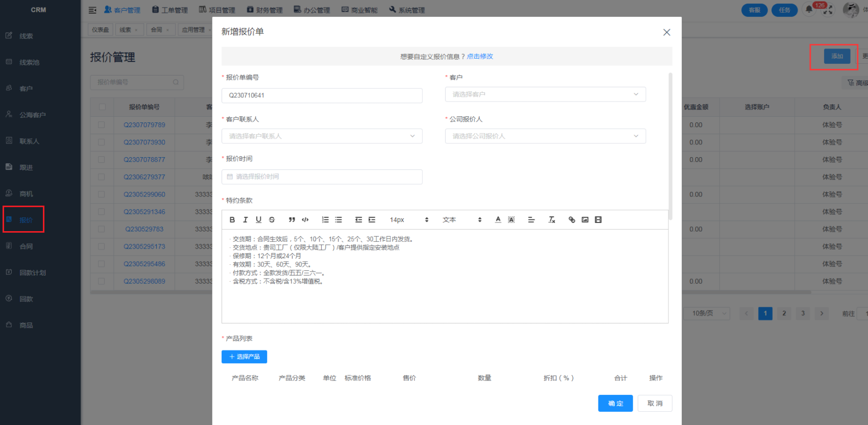Go to page 2 in pagination
This screenshot has width=868, height=425.
(784, 313)
